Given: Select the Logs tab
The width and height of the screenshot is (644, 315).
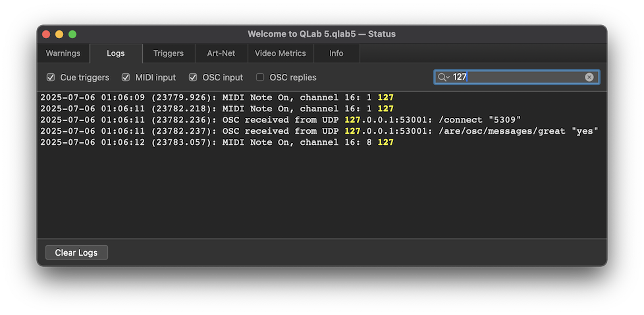Looking at the screenshot, I should 116,53.
